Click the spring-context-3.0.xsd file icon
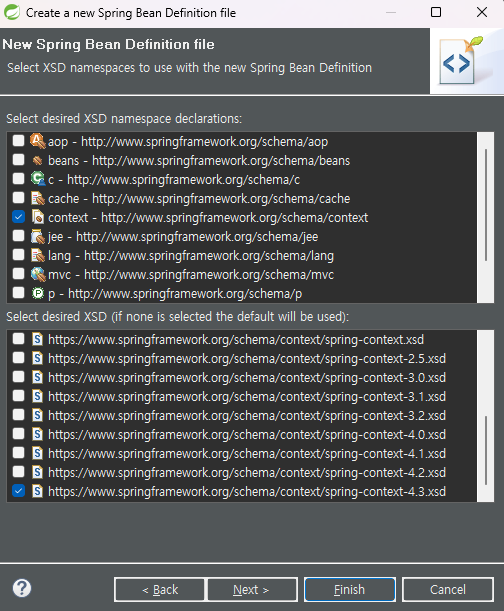Image resolution: width=504 pixels, height=611 pixels. coord(37,377)
